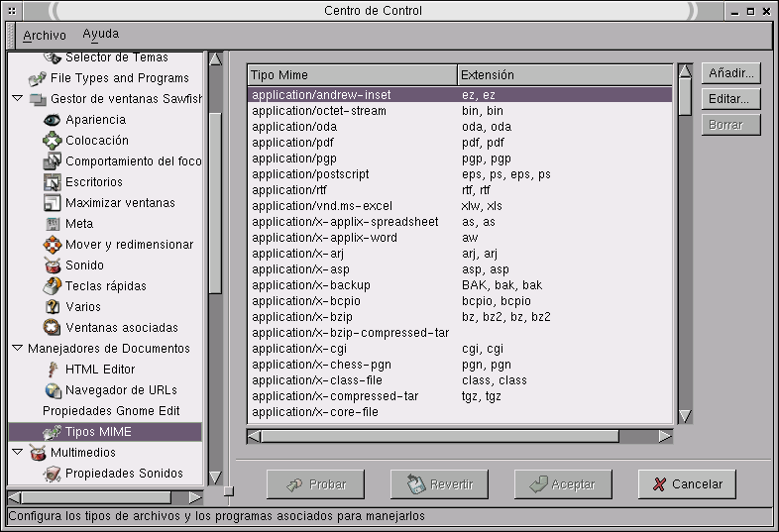Click the Aceptar button
Screen dimensions: 779x532
[563, 484]
